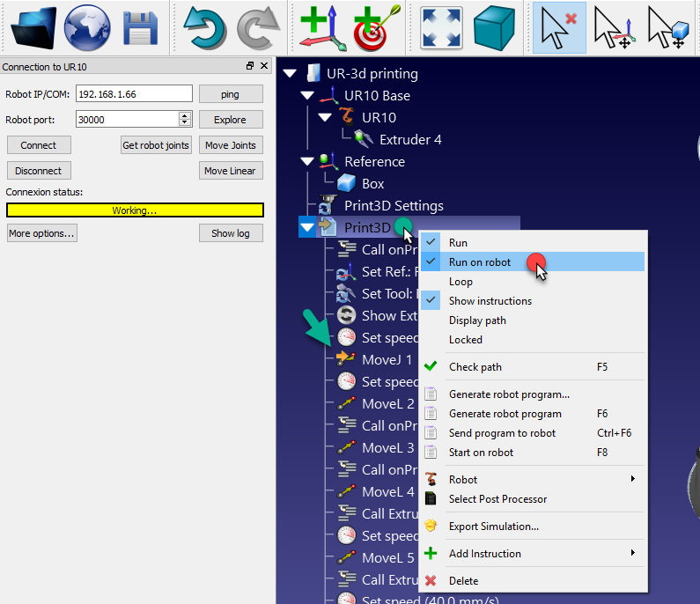Image resolution: width=700 pixels, height=604 pixels.
Task: Open the Add Instruction submenu
Action: tap(484, 554)
